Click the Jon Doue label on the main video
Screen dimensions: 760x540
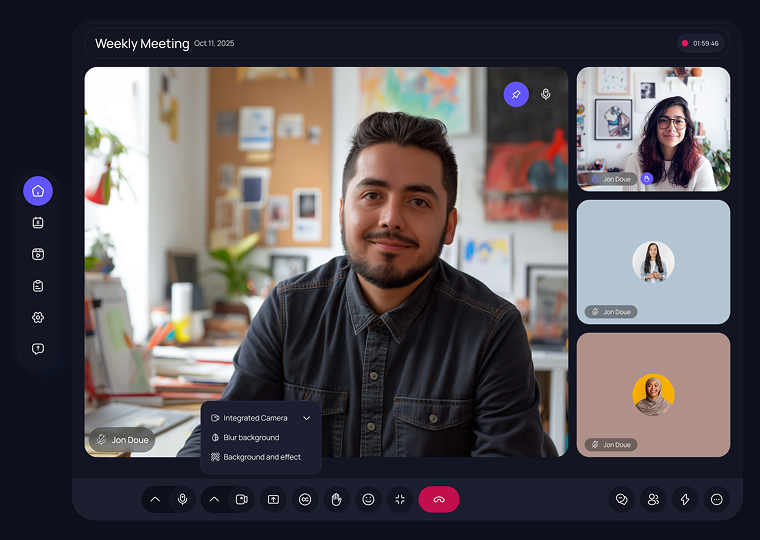point(122,440)
